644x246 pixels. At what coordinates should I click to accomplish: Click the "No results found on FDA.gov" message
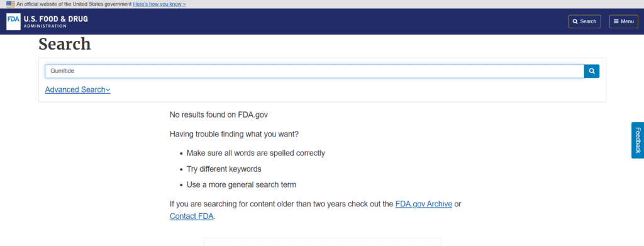point(219,115)
